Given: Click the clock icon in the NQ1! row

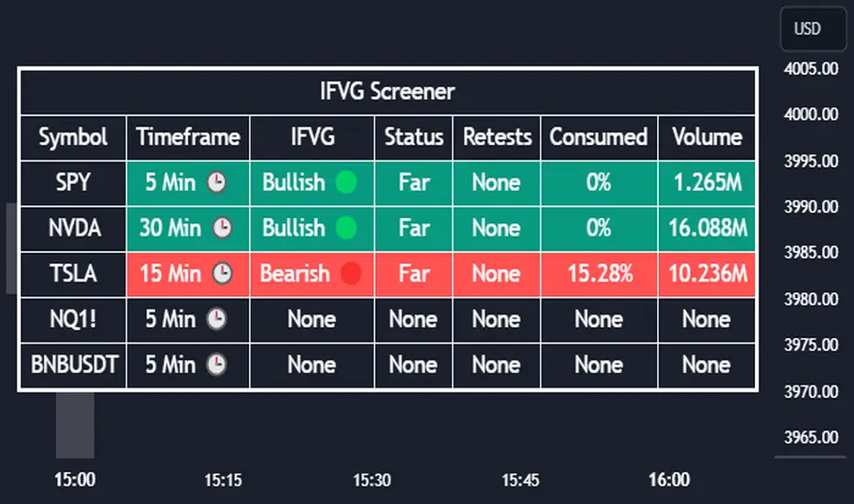Looking at the screenshot, I should point(216,319).
